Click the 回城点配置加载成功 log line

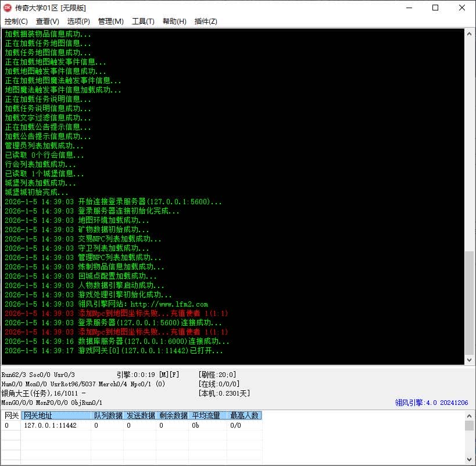coord(81,276)
